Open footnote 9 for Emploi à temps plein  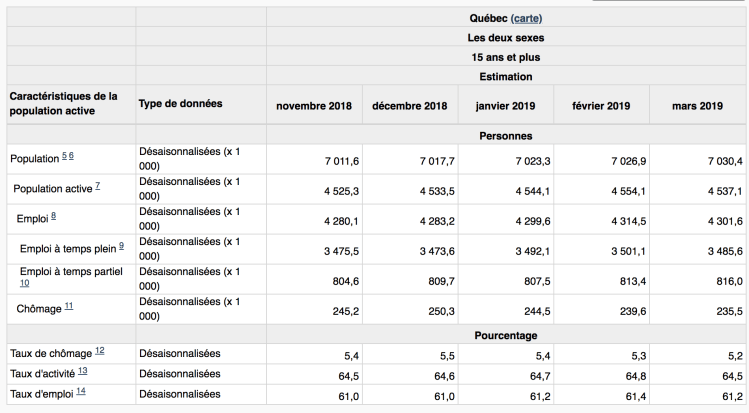click(x=121, y=246)
